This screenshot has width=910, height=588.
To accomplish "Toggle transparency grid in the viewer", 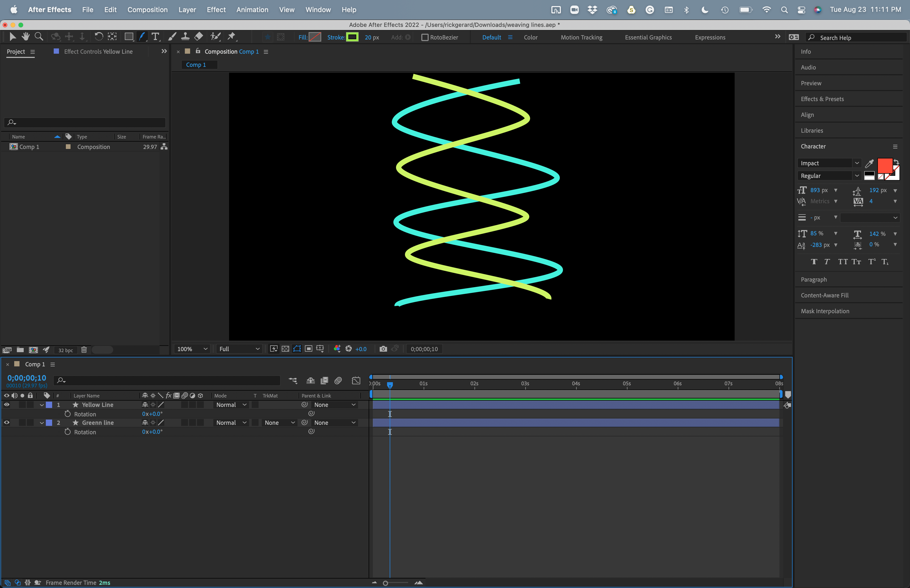I will 286,348.
